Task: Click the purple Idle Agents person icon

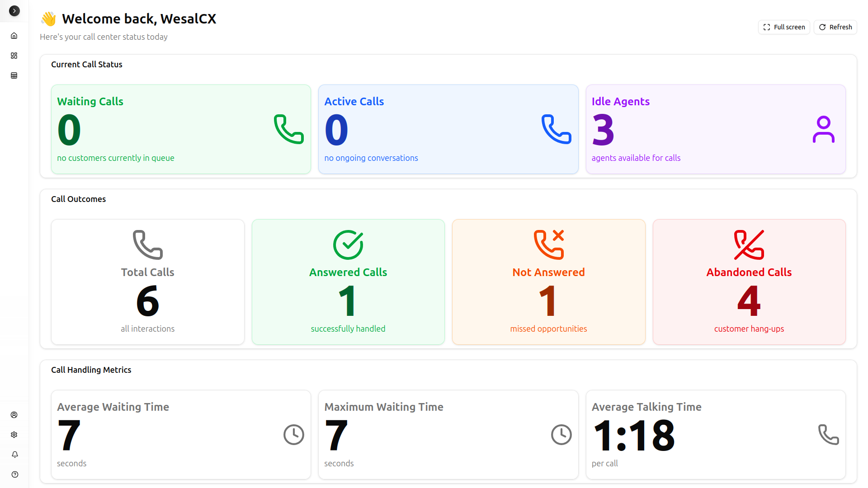Action: (823, 129)
